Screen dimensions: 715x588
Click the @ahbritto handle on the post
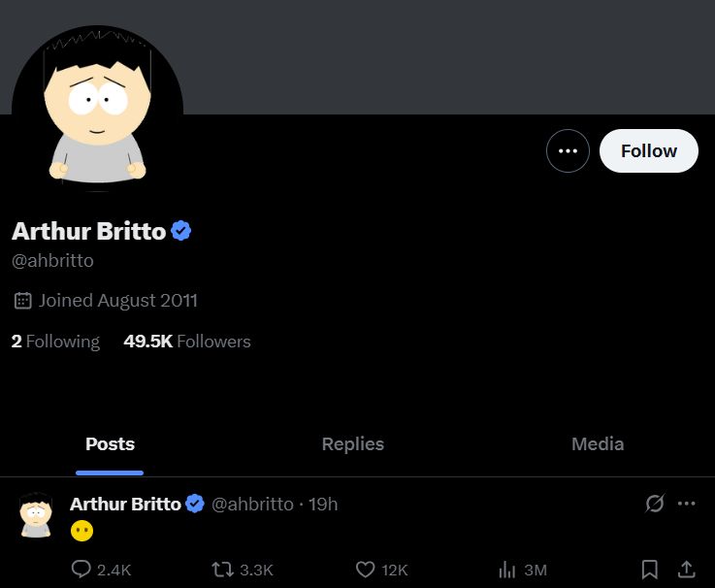click(x=252, y=505)
